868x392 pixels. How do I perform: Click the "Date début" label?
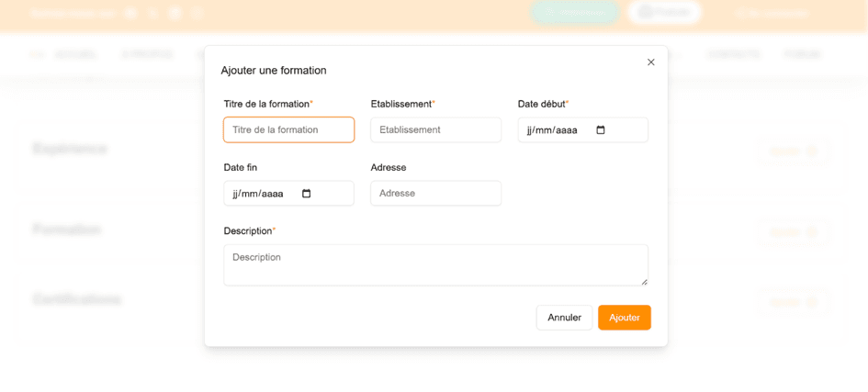[x=542, y=105]
